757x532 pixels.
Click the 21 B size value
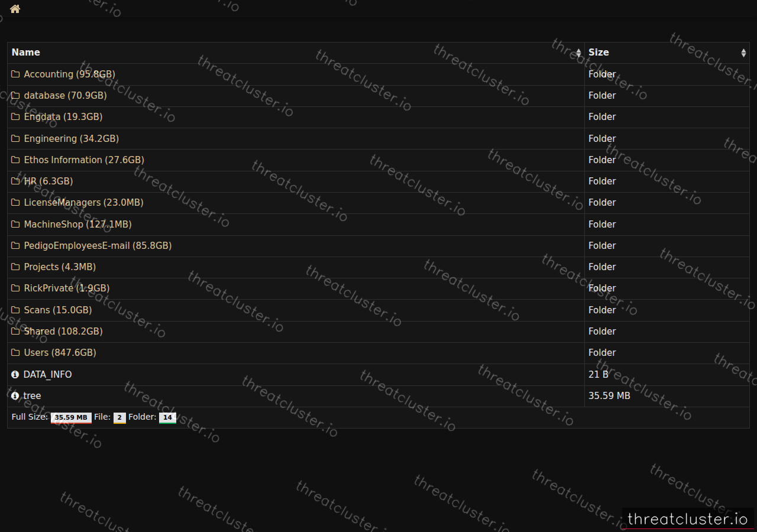click(x=599, y=374)
